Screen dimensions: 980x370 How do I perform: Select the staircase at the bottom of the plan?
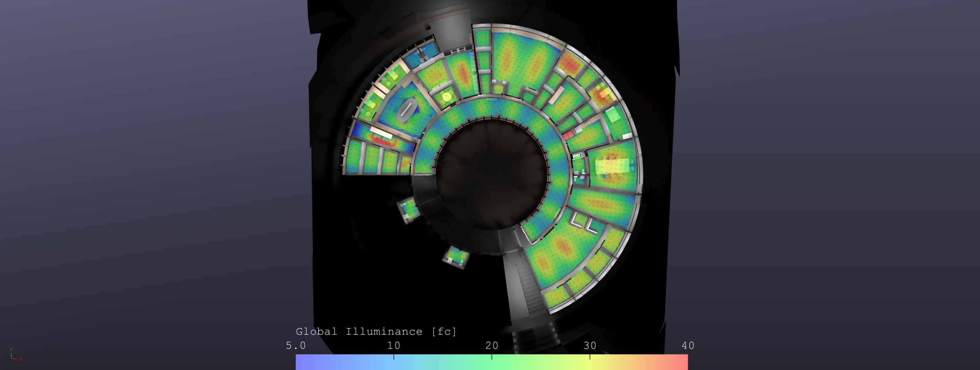click(x=529, y=288)
